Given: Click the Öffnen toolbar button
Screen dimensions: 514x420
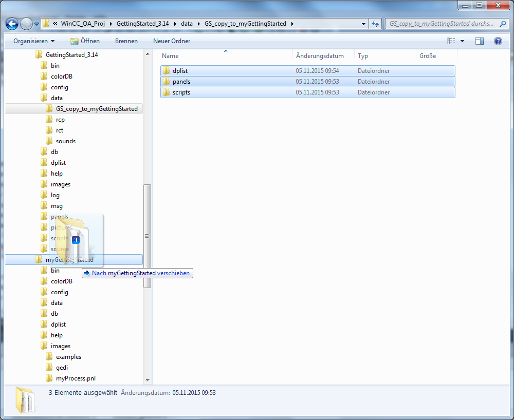Looking at the screenshot, I should point(85,41).
